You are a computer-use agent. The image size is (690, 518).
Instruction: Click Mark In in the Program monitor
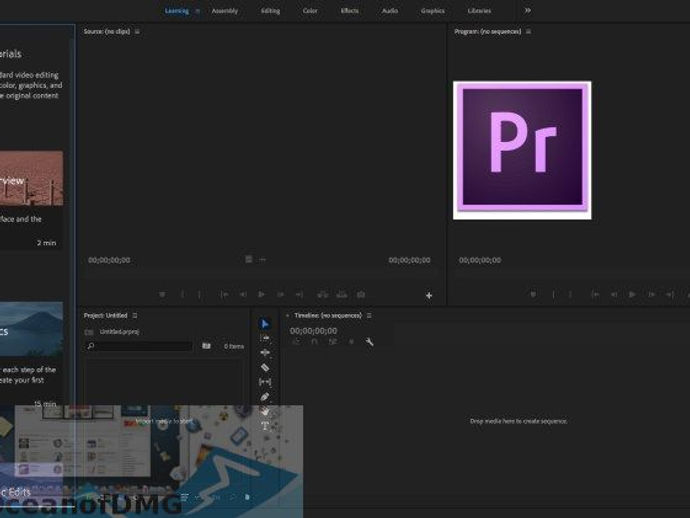554,294
